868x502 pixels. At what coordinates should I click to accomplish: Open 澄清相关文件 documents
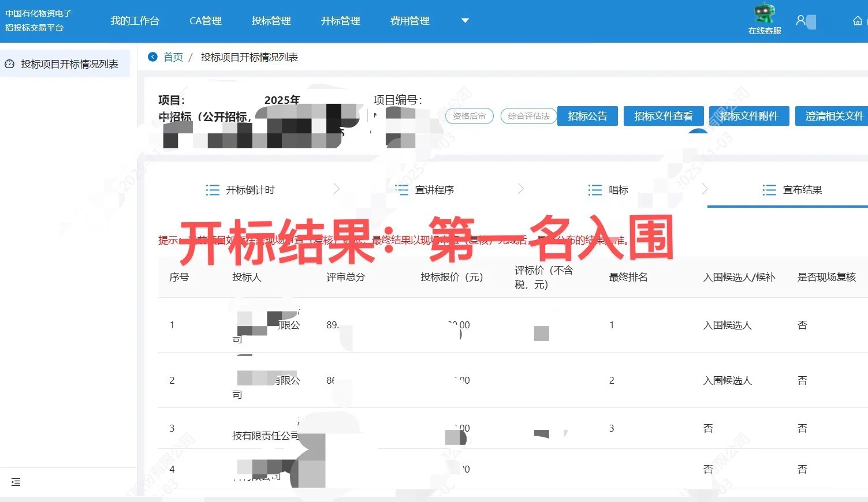point(832,116)
